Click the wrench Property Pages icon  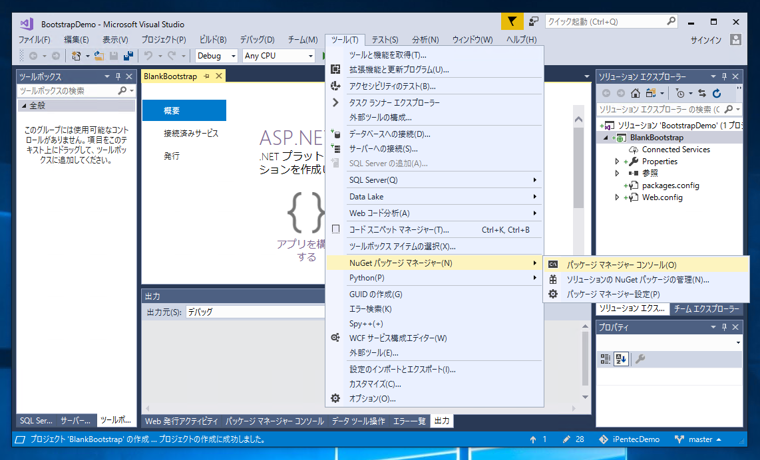click(x=640, y=359)
